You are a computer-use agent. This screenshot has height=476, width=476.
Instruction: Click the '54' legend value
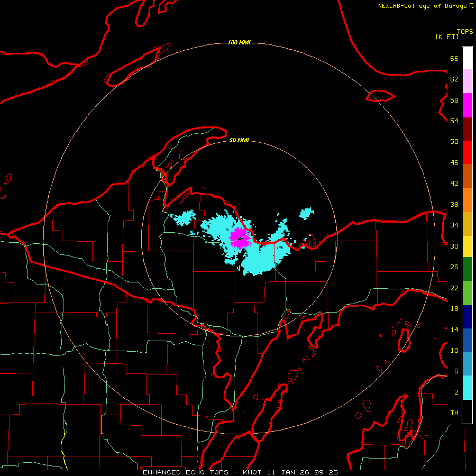click(x=454, y=121)
